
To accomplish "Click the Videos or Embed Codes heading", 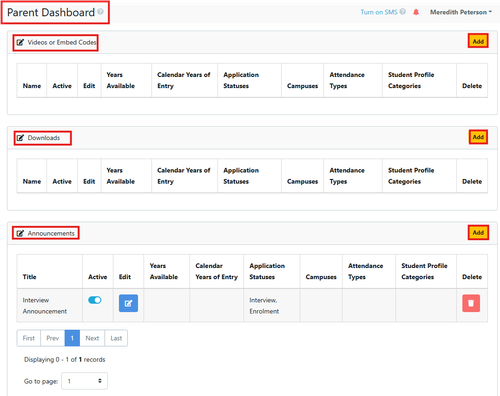I will pos(62,42).
